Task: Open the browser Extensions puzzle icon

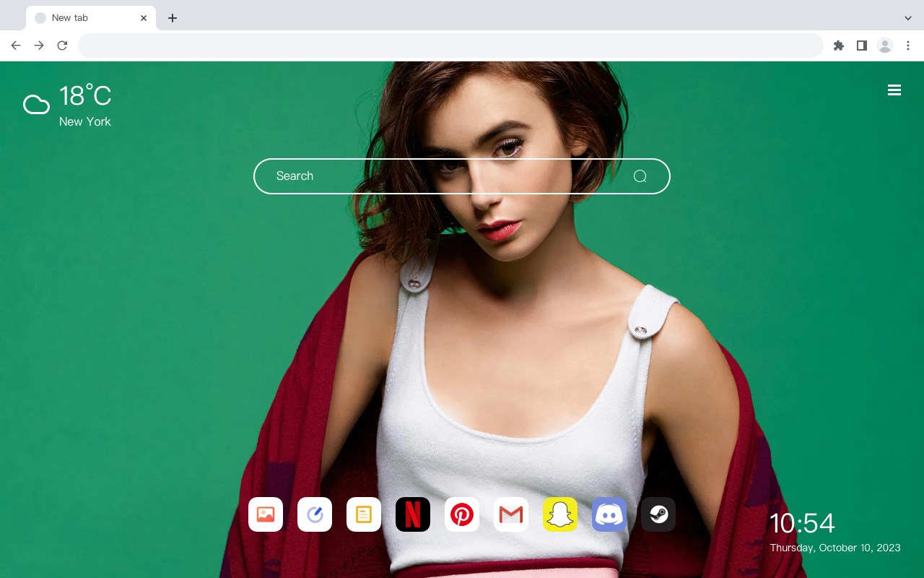Action: point(838,46)
